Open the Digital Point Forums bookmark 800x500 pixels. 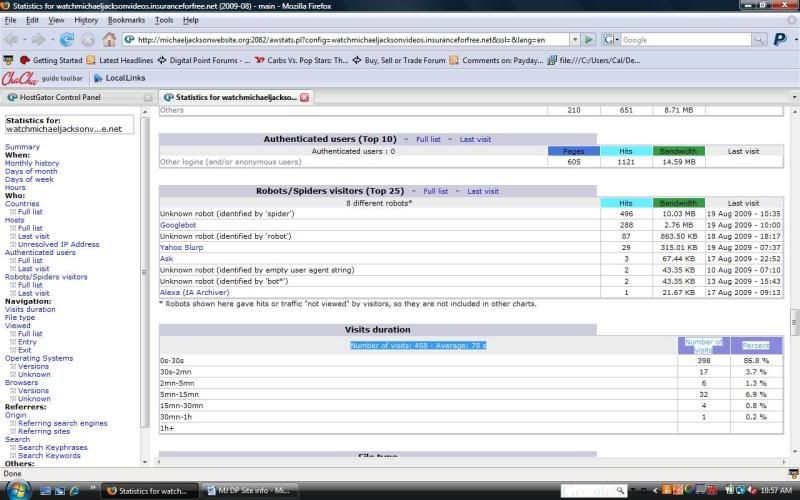tap(204, 60)
